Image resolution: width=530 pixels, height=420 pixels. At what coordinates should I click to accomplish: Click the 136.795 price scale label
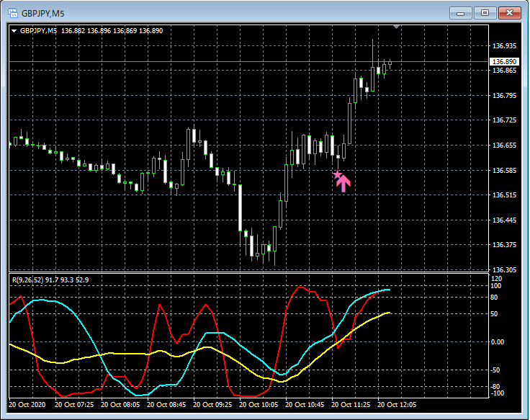click(504, 95)
